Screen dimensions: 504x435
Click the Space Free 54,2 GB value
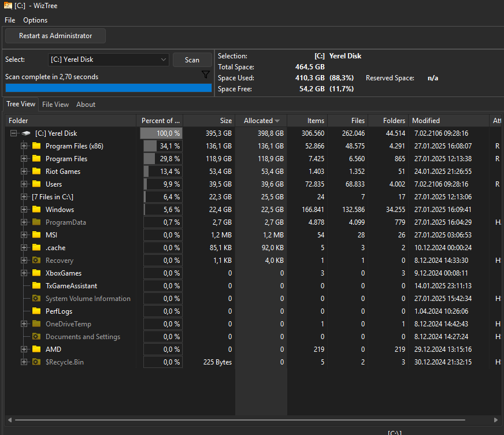click(312, 89)
